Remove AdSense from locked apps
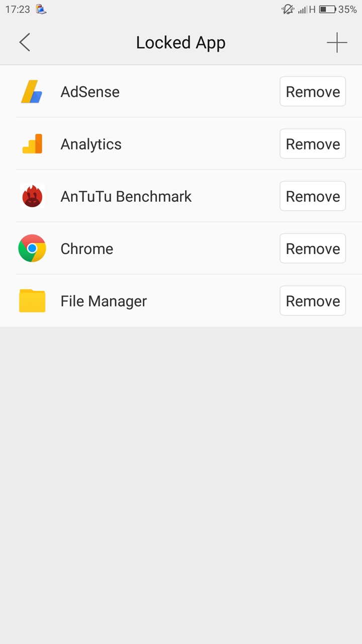The width and height of the screenshot is (362, 644). click(313, 92)
